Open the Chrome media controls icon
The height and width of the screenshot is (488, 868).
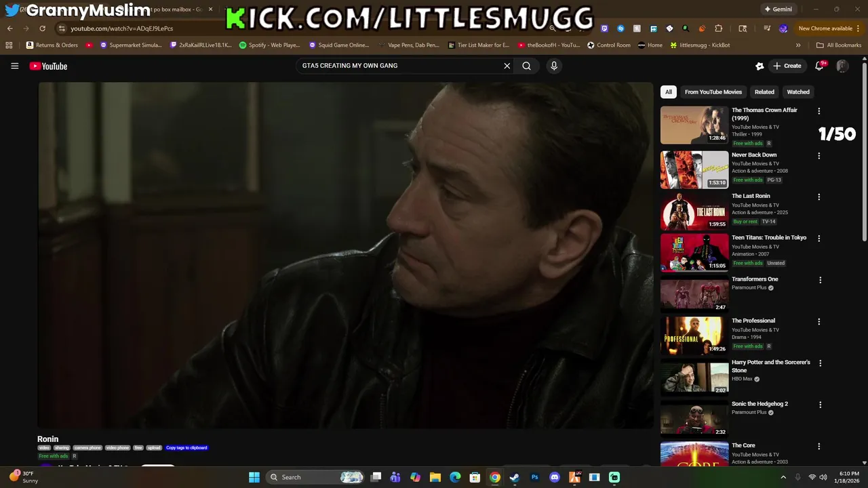[x=767, y=28]
